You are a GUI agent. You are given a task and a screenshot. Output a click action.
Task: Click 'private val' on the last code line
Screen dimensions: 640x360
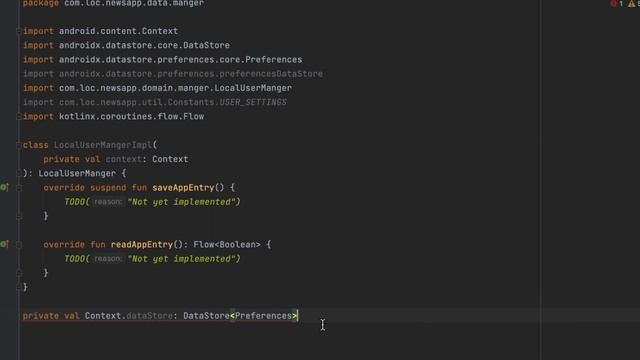(51, 316)
